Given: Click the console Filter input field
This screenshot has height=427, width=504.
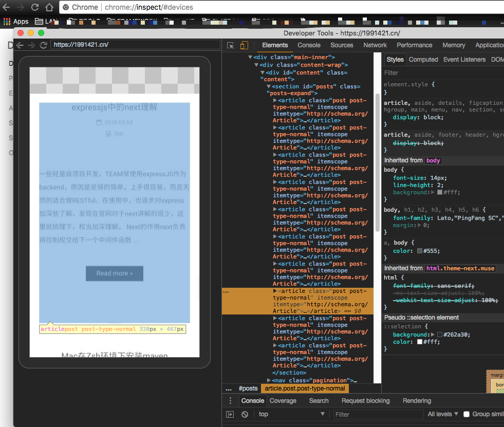Looking at the screenshot, I should pyautogui.click(x=378, y=415).
